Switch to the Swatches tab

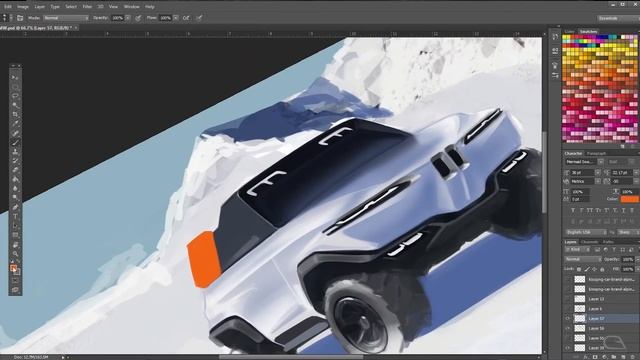pyautogui.click(x=589, y=31)
